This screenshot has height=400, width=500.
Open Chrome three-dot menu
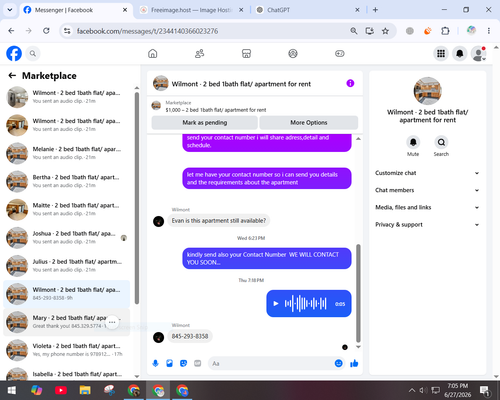pyautogui.click(x=489, y=31)
